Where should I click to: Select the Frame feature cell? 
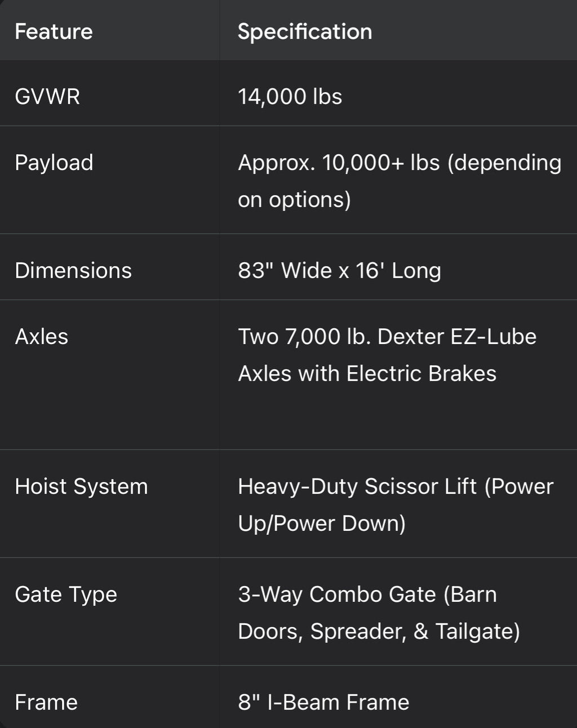[x=46, y=702]
